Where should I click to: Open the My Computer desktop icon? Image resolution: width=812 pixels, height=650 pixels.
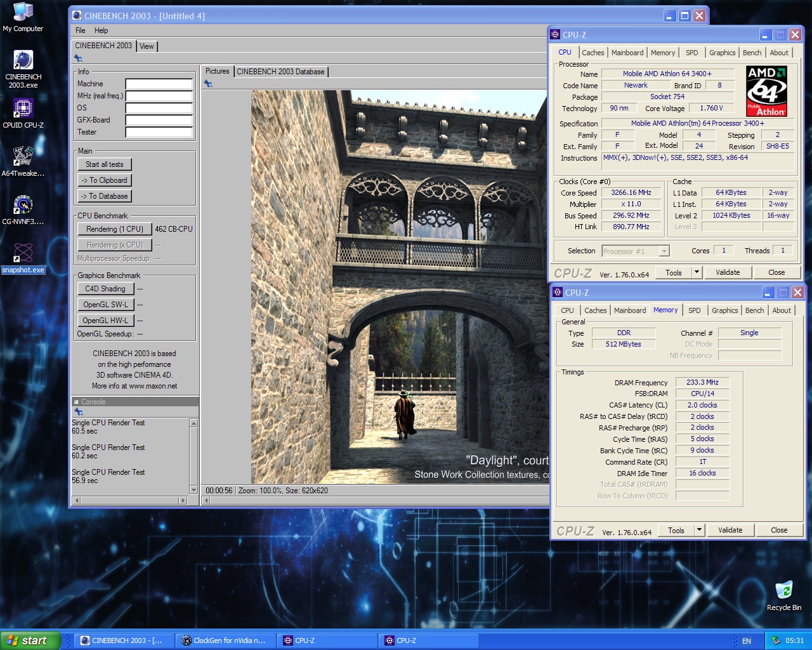[23, 17]
